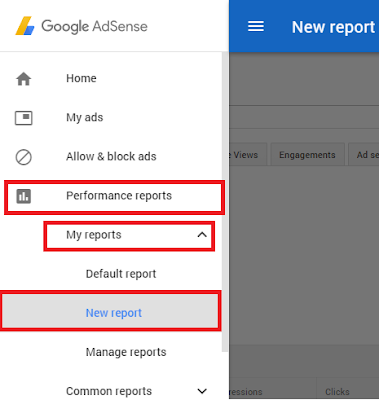Switch to the Engagements tab

307,155
